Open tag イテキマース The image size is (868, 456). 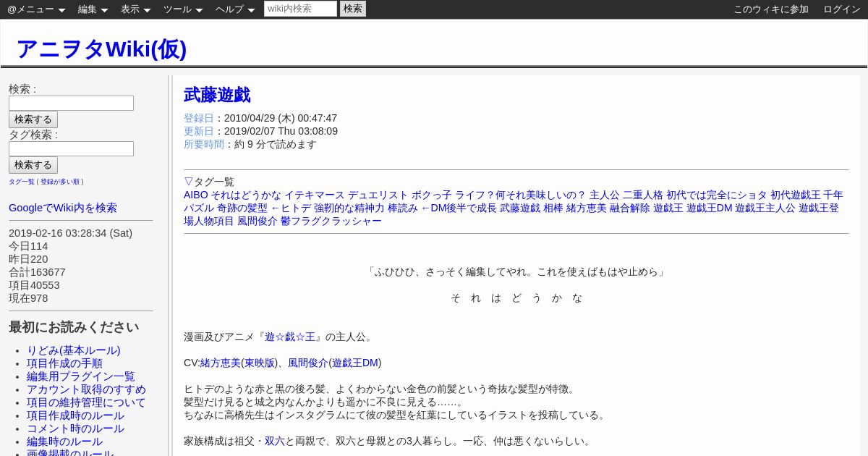tap(315, 195)
